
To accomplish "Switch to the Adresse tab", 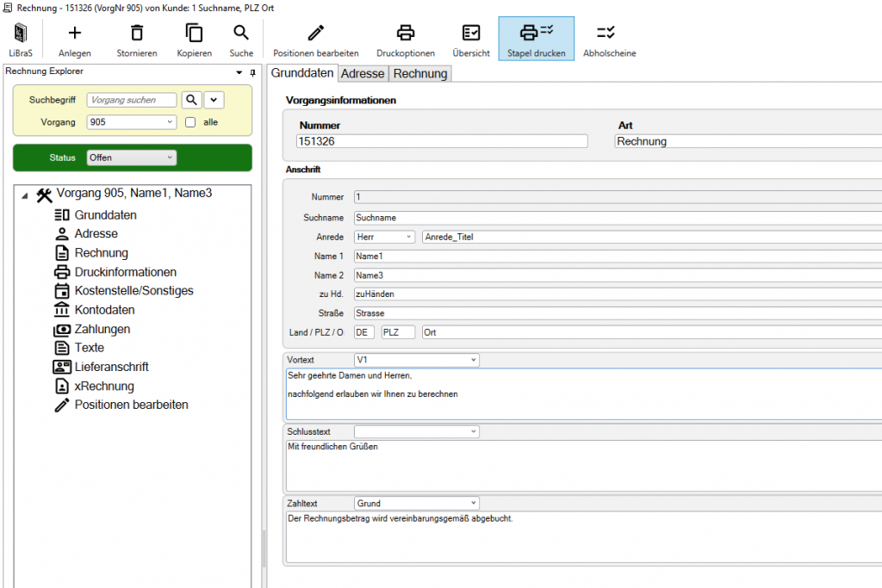I will tap(363, 74).
